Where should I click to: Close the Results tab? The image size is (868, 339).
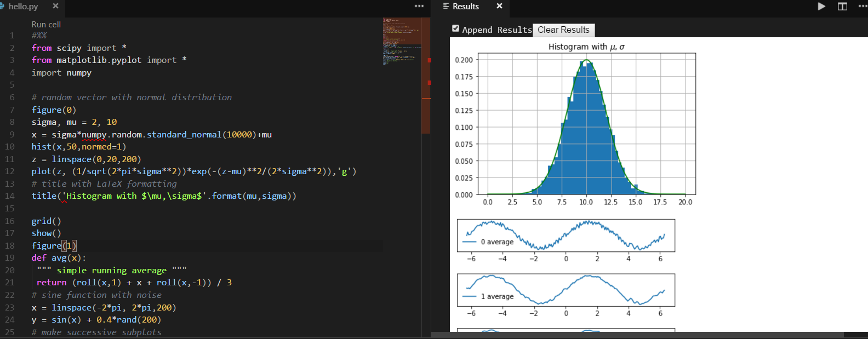click(x=499, y=6)
